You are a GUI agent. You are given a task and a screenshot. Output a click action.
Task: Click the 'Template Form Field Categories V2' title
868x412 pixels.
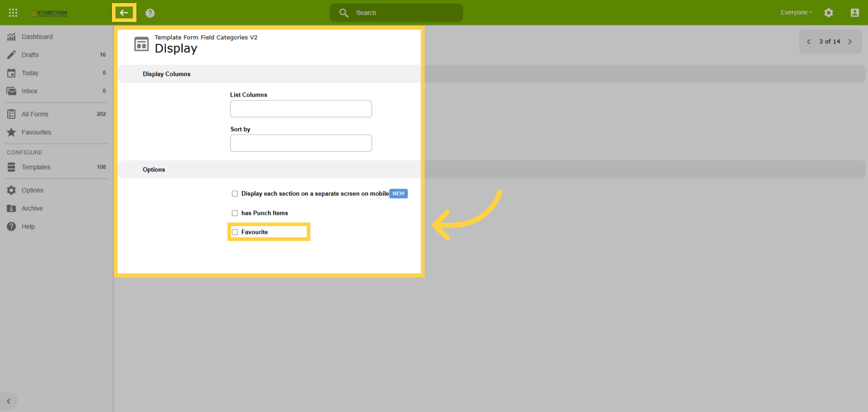click(206, 37)
